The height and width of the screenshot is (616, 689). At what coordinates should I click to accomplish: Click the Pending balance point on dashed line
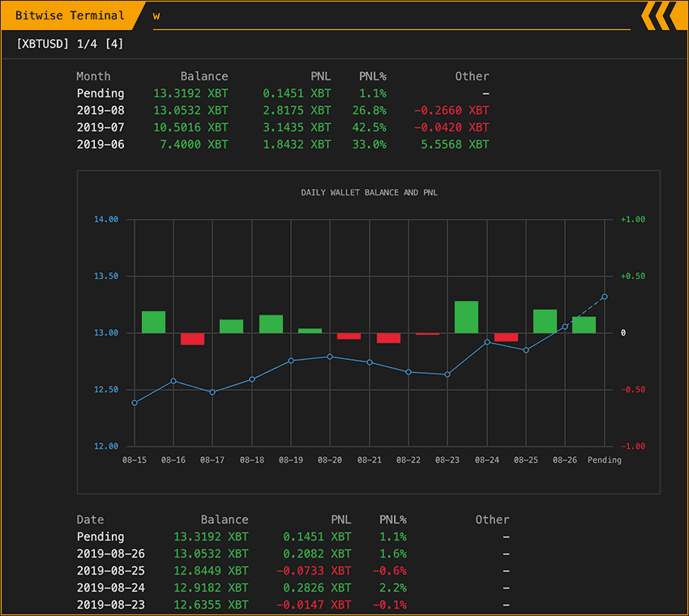[605, 297]
